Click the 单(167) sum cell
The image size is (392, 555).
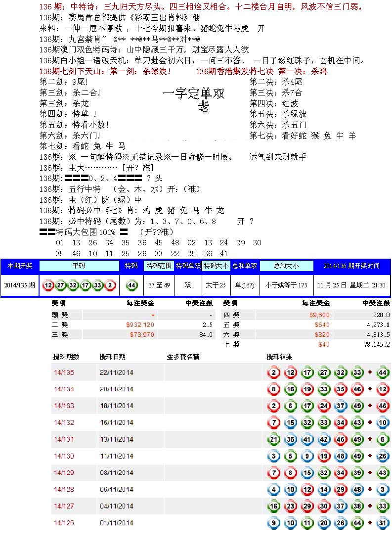[245, 285]
